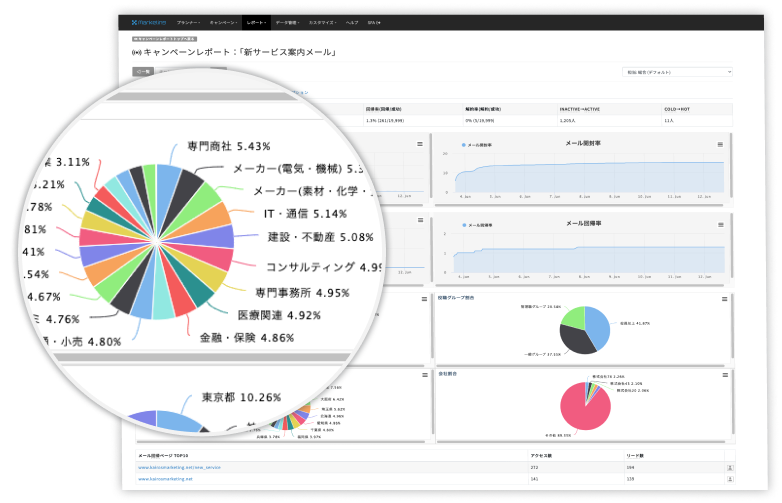Image resolution: width=782 pixels, height=503 pixels.
Task: Toggle the メール回帰率 legend series
Action: 477,225
